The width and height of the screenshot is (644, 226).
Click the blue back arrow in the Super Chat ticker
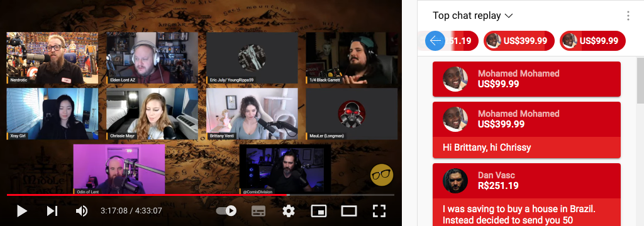pos(435,41)
